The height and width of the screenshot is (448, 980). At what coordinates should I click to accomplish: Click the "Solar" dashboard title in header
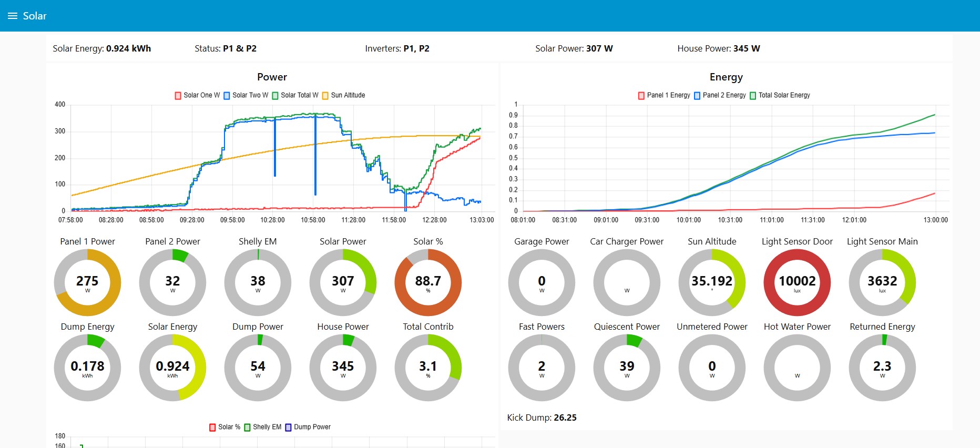coord(35,16)
